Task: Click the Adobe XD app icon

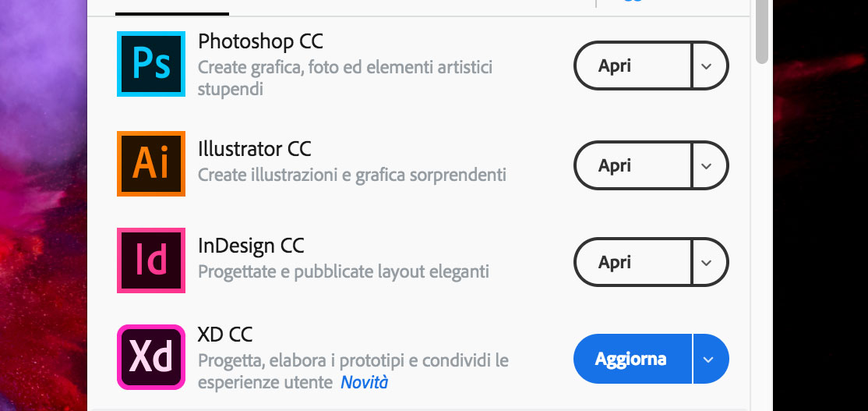Action: (x=151, y=357)
